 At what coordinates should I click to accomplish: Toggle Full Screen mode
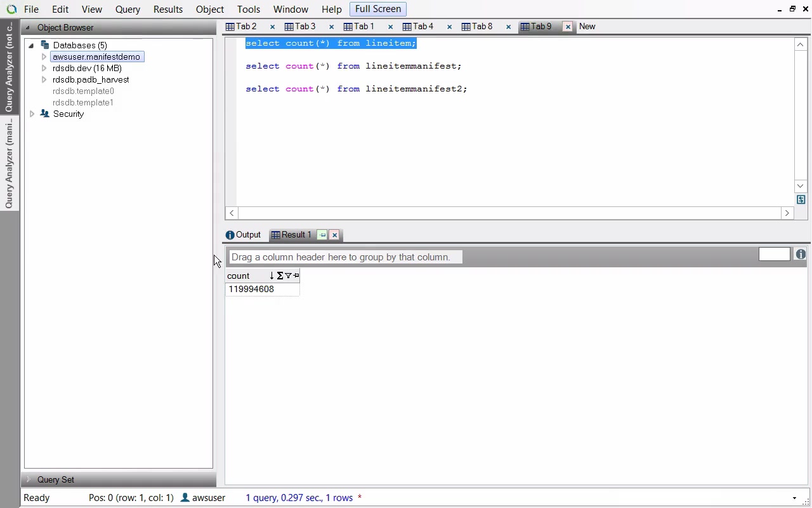coord(377,9)
